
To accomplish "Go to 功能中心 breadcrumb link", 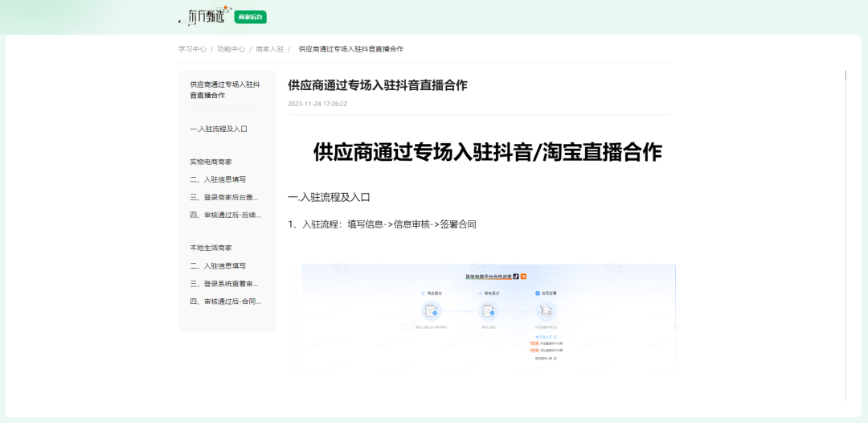I will tap(231, 49).
